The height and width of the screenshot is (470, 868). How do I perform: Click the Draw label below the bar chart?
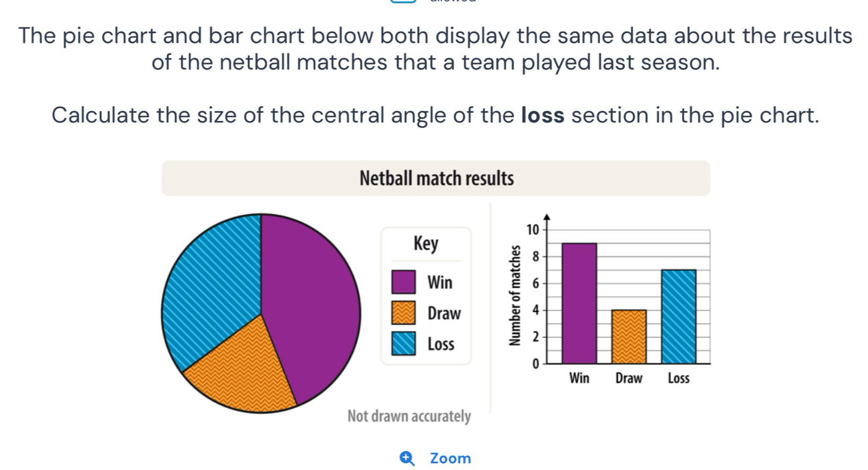pyautogui.click(x=629, y=378)
